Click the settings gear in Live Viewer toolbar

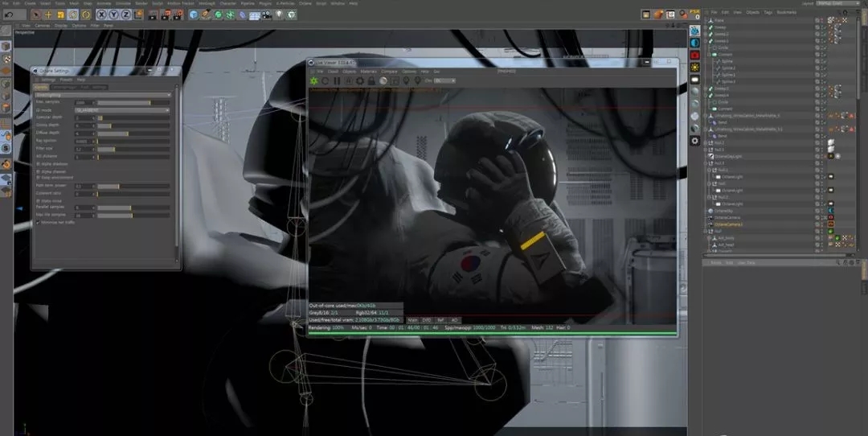pos(360,81)
